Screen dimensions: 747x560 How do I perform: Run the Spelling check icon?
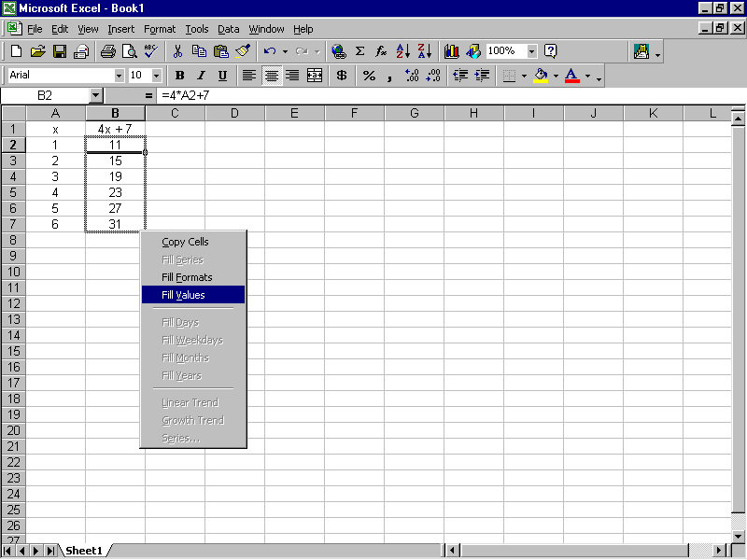[x=151, y=51]
